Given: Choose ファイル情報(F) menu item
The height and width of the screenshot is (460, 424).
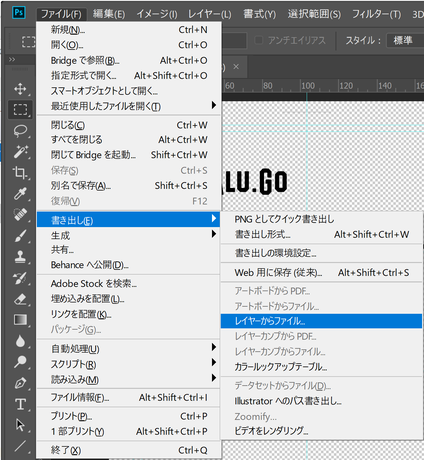Looking at the screenshot, I should [128, 397].
